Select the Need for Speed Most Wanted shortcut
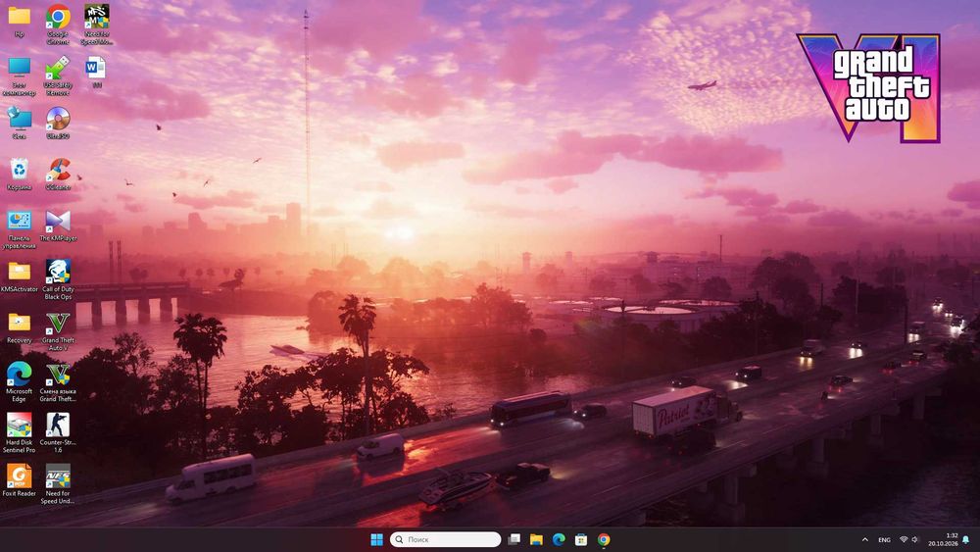980x552 pixels. pyautogui.click(x=96, y=25)
